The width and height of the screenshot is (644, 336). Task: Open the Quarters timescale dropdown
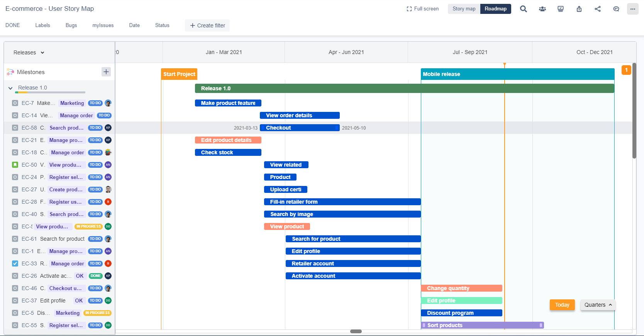point(598,305)
